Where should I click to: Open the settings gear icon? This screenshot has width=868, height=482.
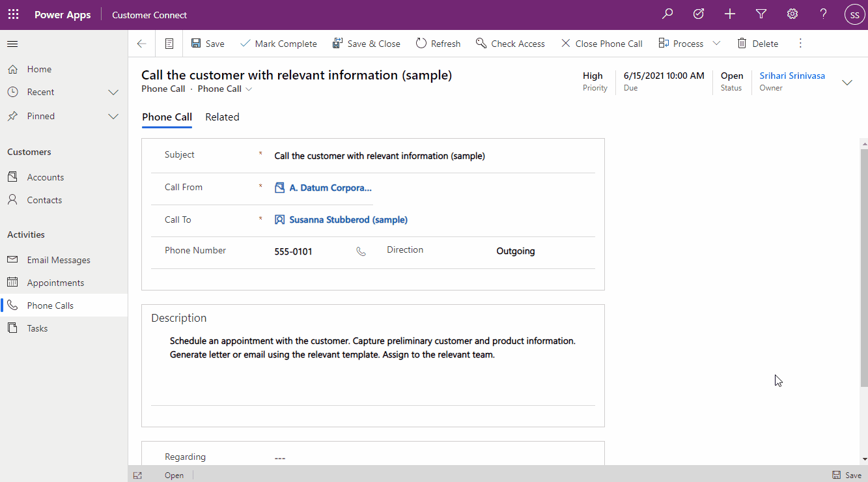click(792, 14)
